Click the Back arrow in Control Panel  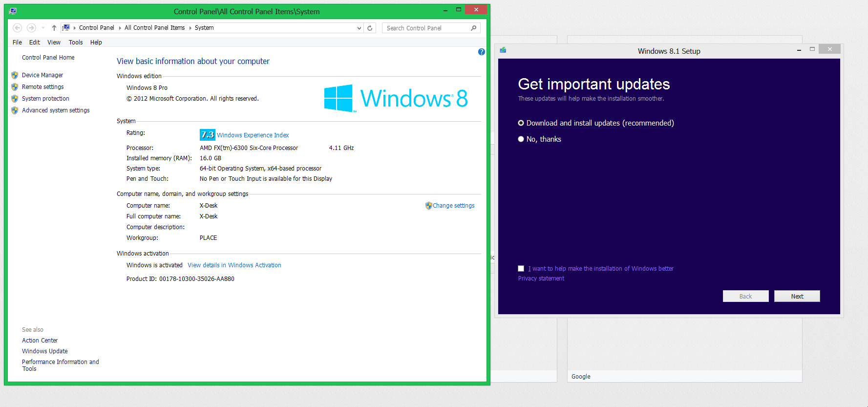pyautogui.click(x=18, y=28)
